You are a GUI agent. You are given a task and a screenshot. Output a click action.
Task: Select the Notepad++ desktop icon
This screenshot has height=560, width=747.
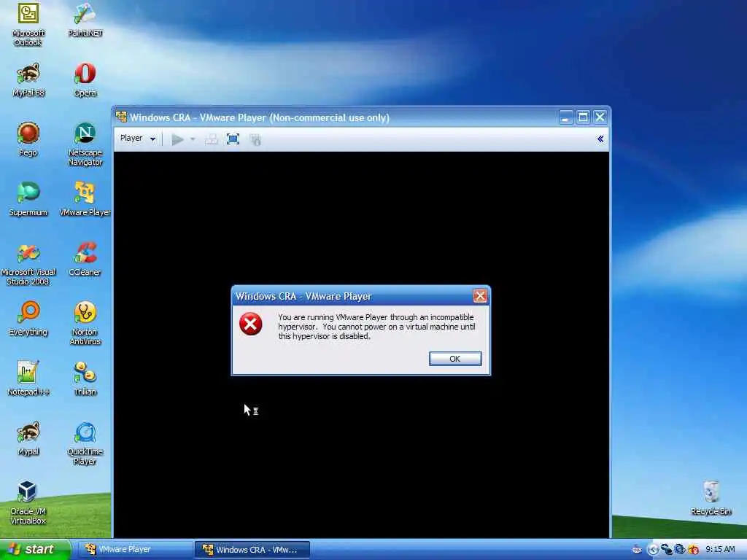tap(28, 378)
